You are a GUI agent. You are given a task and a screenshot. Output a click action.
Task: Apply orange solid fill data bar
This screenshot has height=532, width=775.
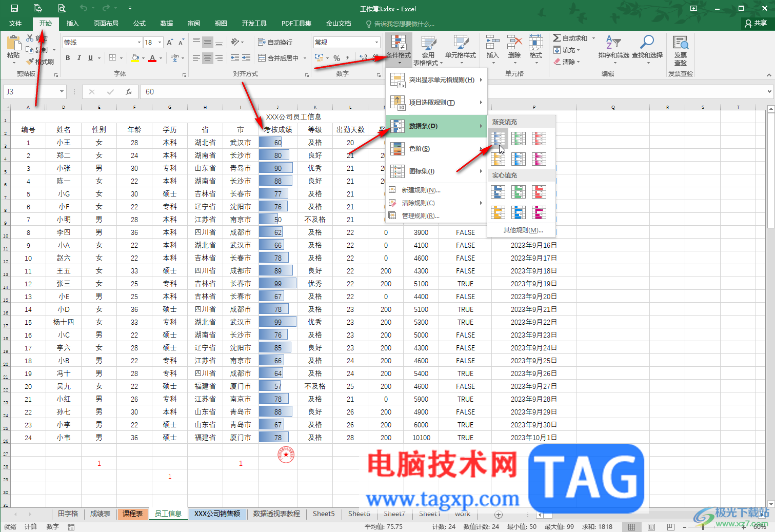point(498,212)
